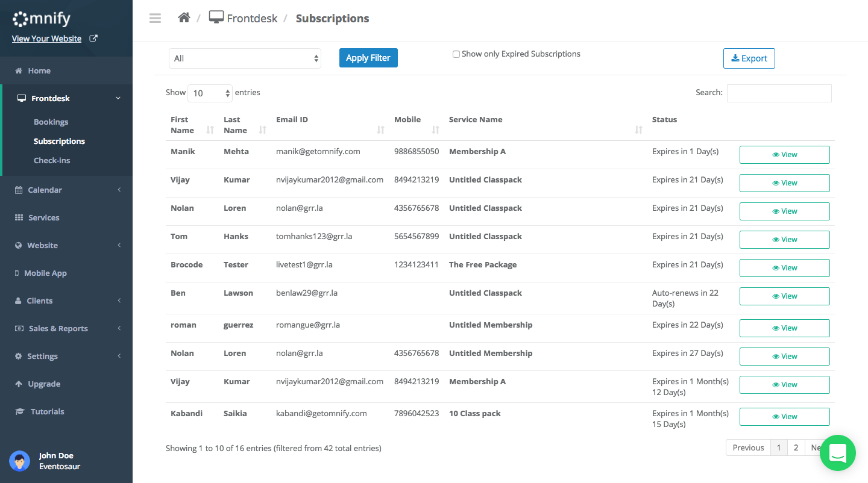868x483 pixels.
Task: Click the Calendar sidebar icon
Action: coord(18,190)
